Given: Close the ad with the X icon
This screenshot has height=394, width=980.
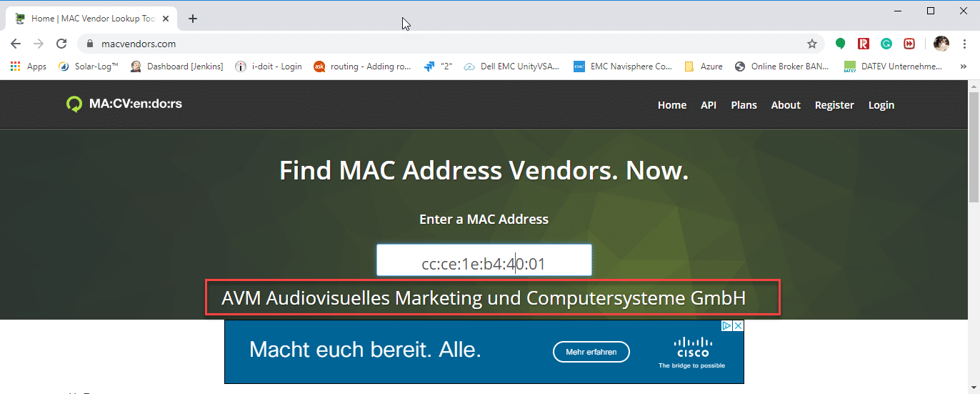Looking at the screenshot, I should coord(738,326).
